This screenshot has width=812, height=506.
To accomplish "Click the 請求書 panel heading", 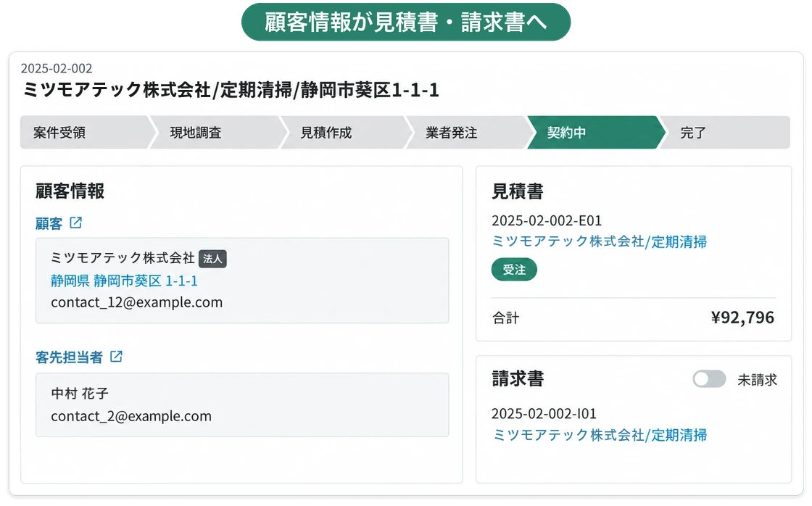I will point(518,378).
